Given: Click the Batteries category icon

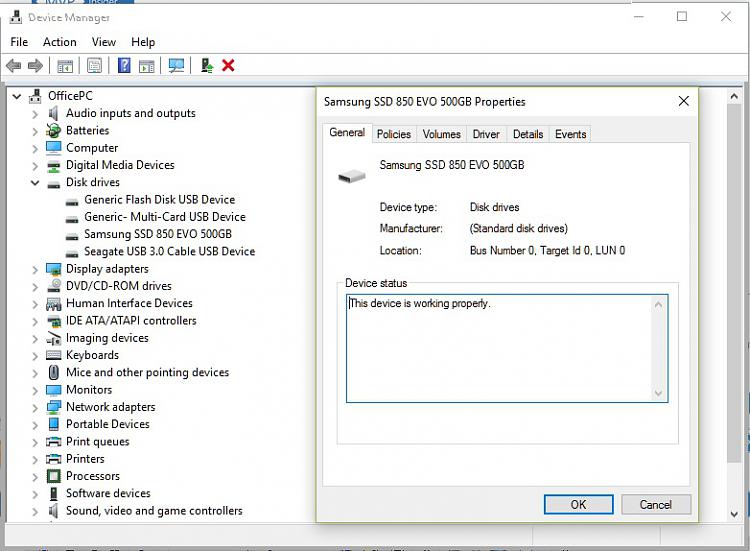Looking at the screenshot, I should coord(54,131).
